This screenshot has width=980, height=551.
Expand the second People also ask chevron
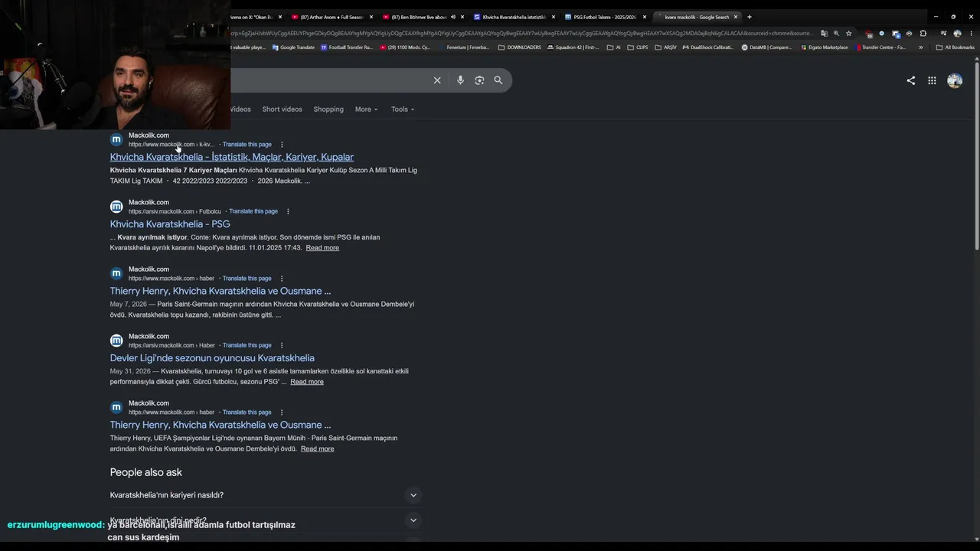413,520
